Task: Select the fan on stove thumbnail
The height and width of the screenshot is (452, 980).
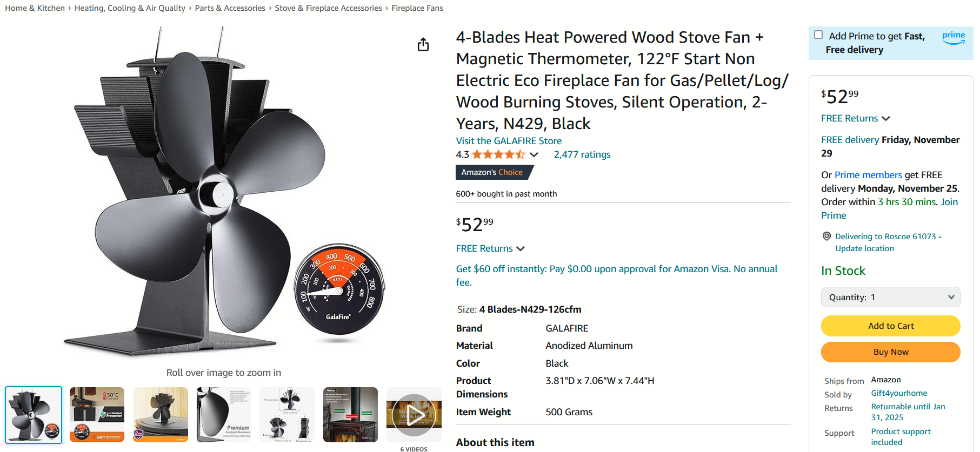Action: [161, 414]
